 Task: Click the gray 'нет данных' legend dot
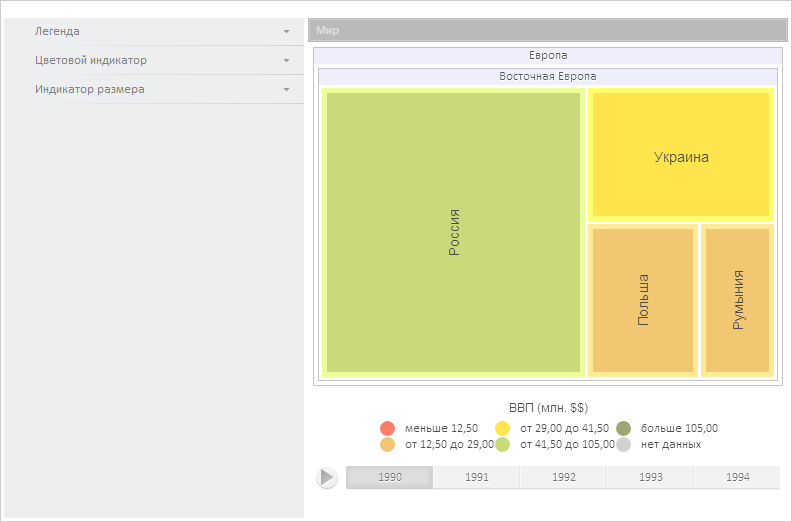(624, 444)
